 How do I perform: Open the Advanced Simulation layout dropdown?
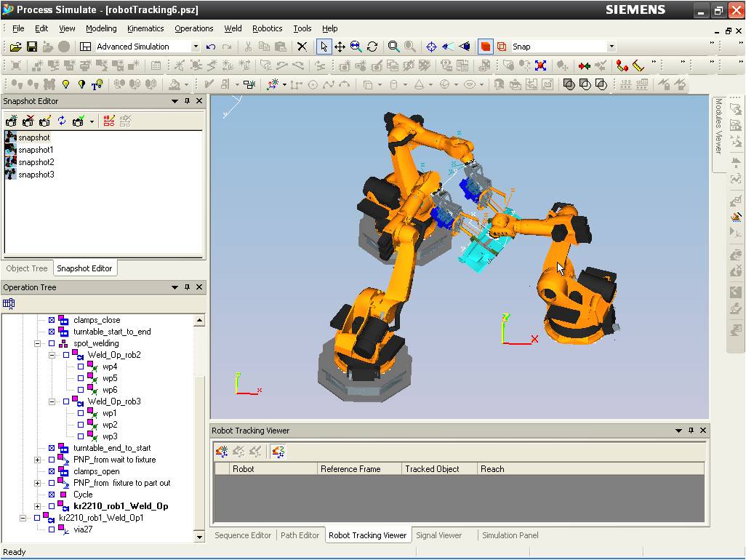point(196,47)
